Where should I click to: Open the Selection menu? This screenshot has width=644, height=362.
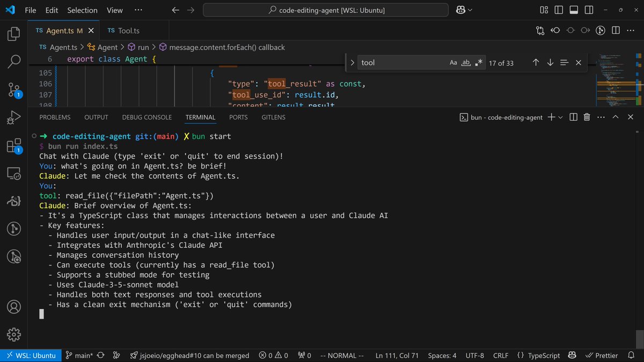pos(83,10)
